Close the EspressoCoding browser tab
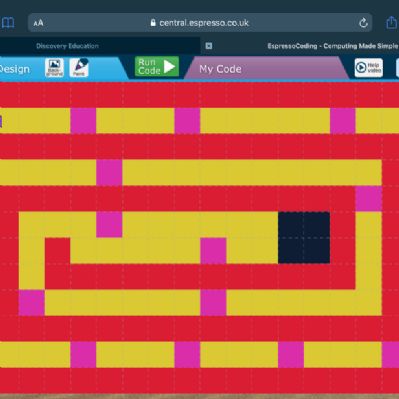 (x=209, y=46)
